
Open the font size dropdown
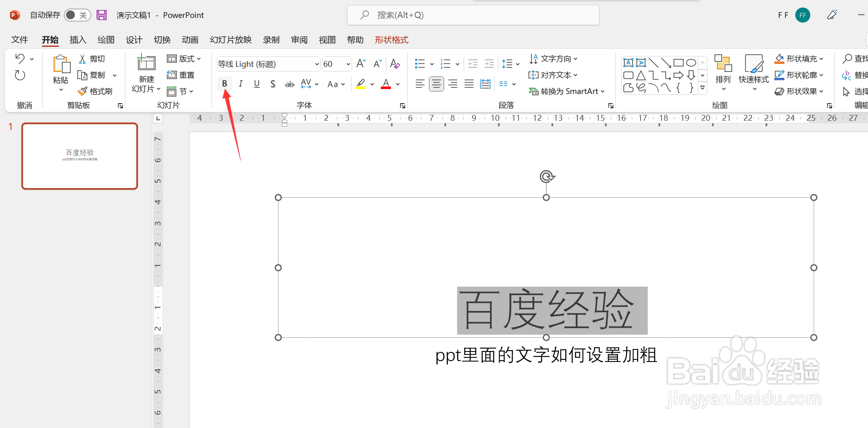point(348,64)
